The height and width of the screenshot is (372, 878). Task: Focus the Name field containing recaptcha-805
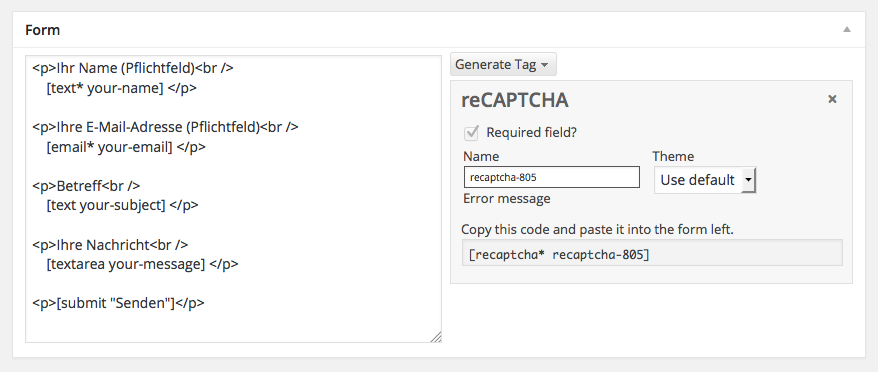552,177
